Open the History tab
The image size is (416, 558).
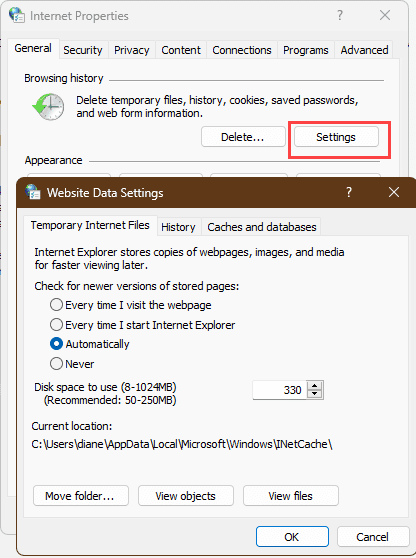point(179,227)
